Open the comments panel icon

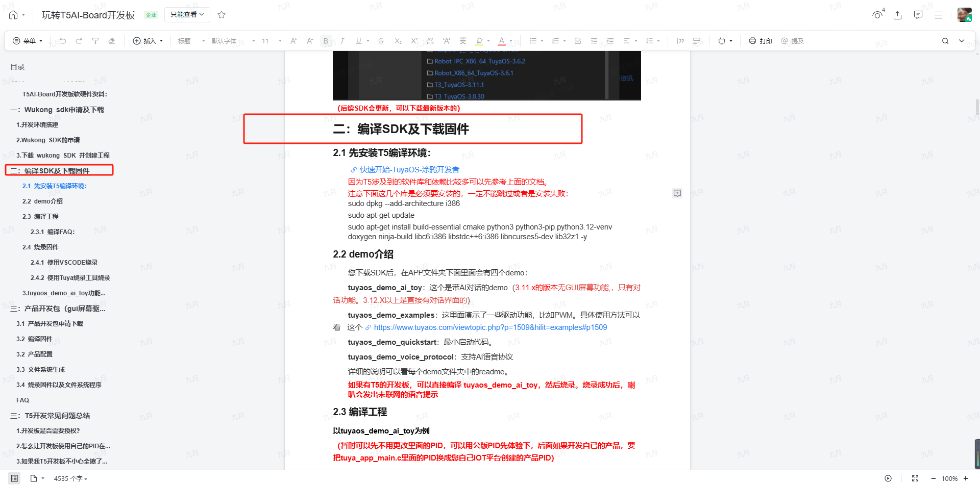click(918, 15)
